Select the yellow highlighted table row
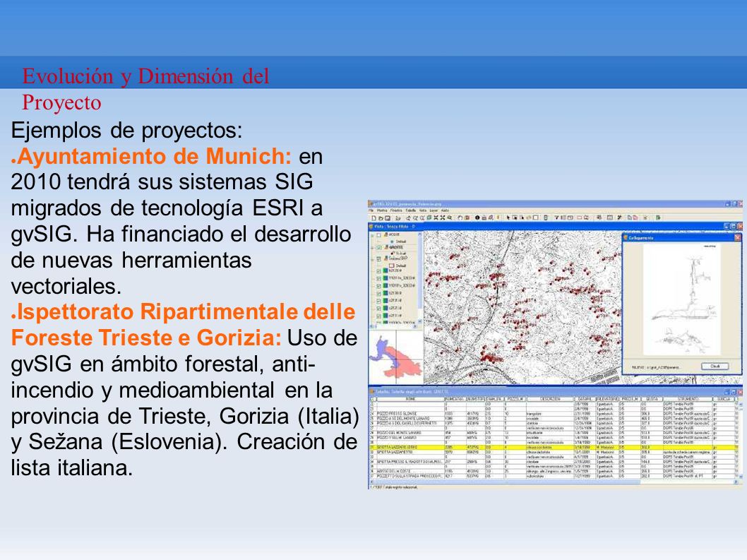 (555, 448)
